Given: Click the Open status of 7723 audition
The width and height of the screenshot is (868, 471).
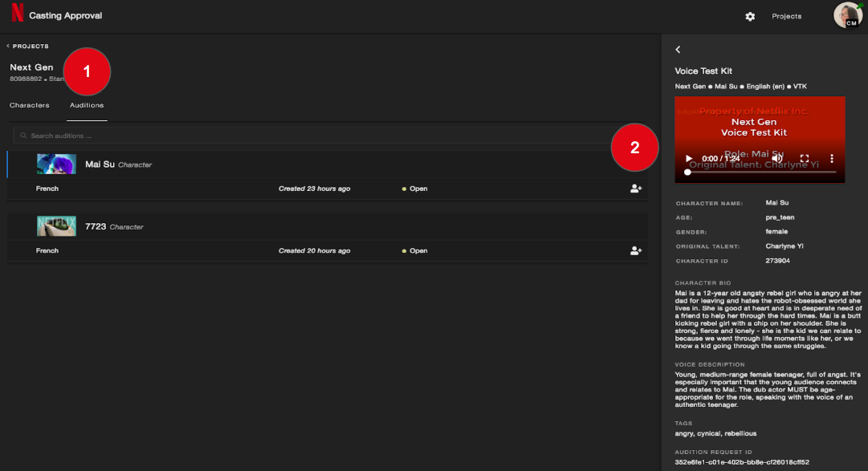Looking at the screenshot, I should pyautogui.click(x=414, y=250).
